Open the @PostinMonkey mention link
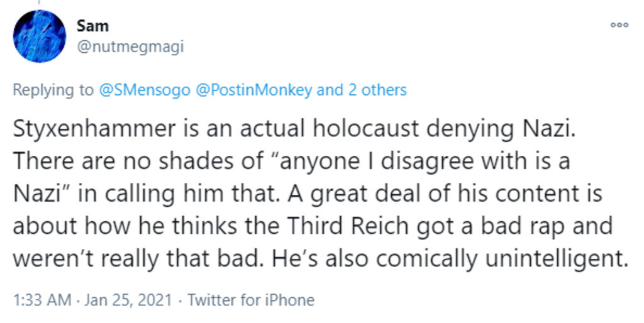Screen dimensions: 644x323 [x=253, y=90]
